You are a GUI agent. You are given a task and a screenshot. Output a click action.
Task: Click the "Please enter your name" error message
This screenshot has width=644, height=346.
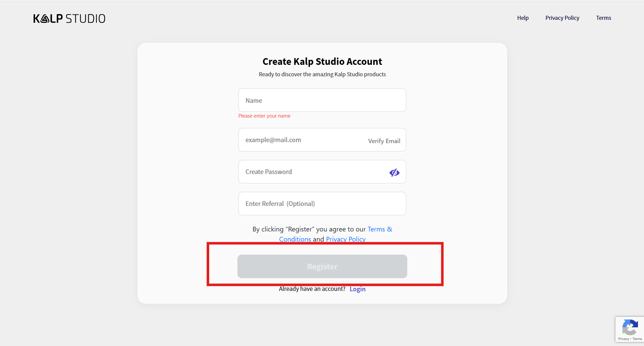pos(264,116)
